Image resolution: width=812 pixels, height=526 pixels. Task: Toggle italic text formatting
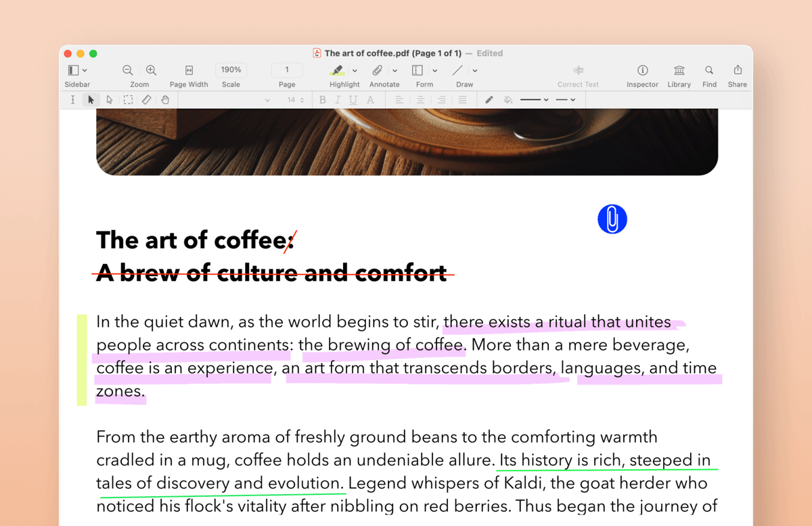pos(338,100)
